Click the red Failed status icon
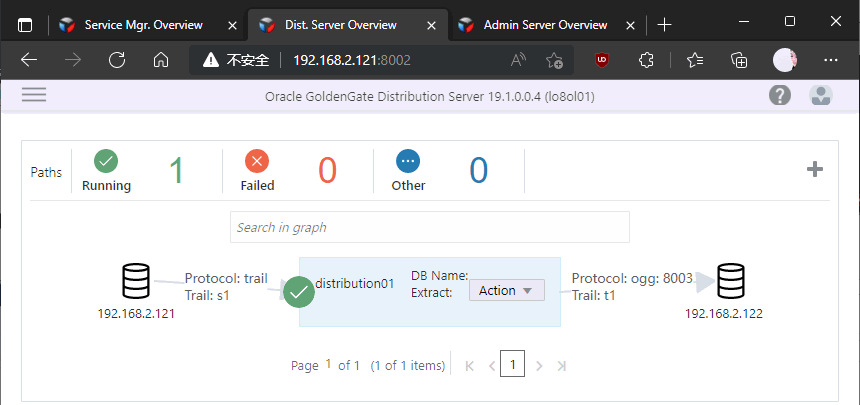The height and width of the screenshot is (405, 860). pyautogui.click(x=257, y=161)
